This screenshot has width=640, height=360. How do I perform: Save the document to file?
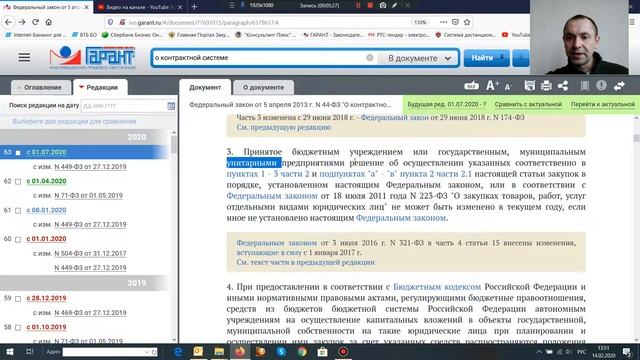click(529, 86)
